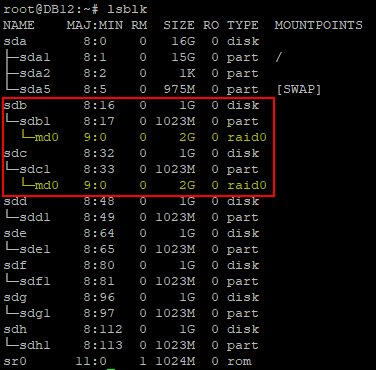Click the sdd1 partition name
The width and height of the screenshot is (376, 370).
35,217
